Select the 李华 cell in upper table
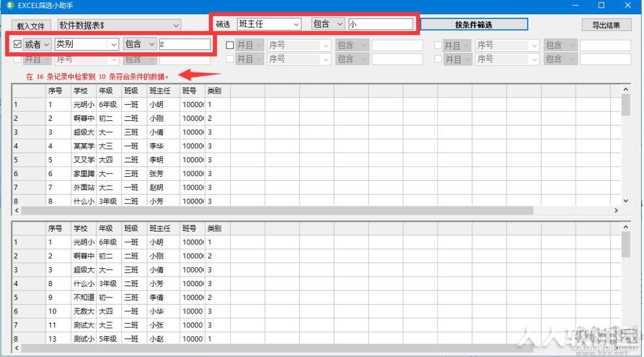This screenshot has width=644, height=357. 163,146
